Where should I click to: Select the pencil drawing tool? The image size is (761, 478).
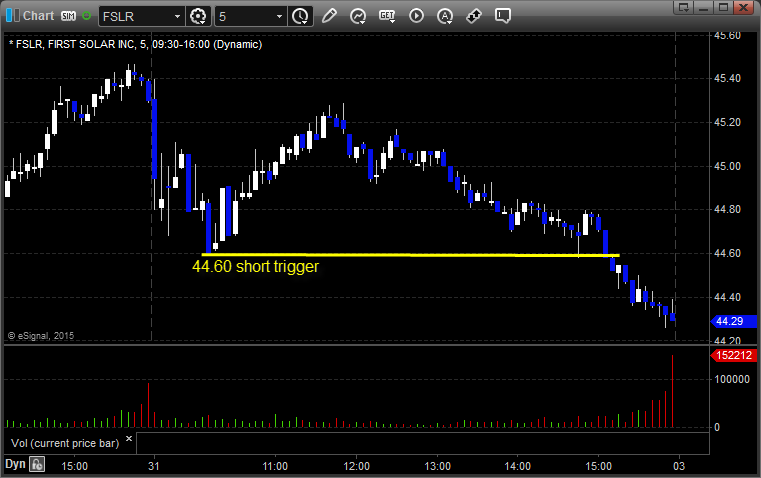coord(329,16)
